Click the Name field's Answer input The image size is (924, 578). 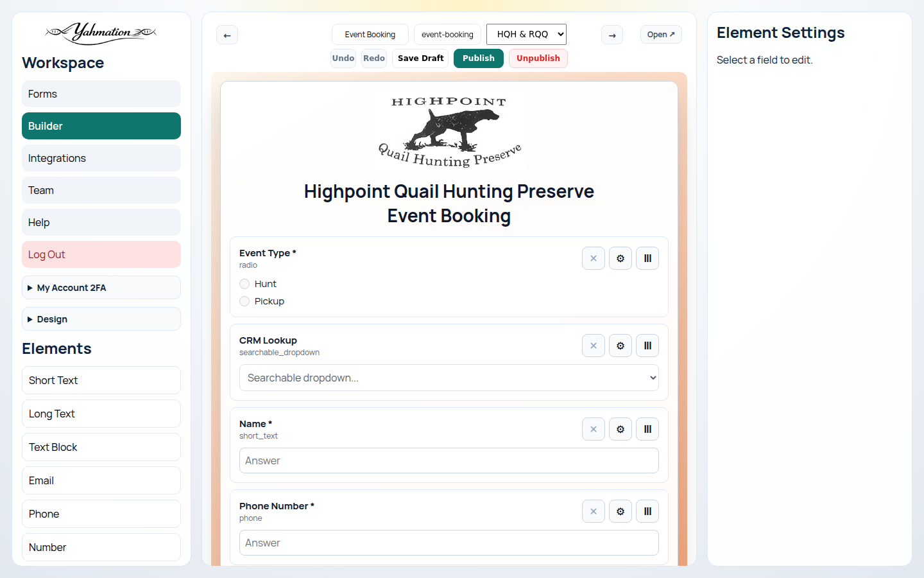point(449,460)
